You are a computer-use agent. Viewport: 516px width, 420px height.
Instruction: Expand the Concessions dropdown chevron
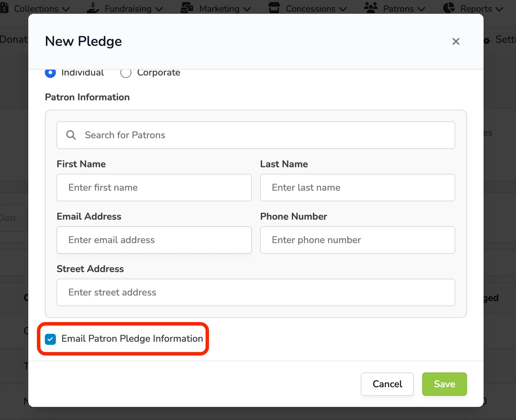pos(343,9)
